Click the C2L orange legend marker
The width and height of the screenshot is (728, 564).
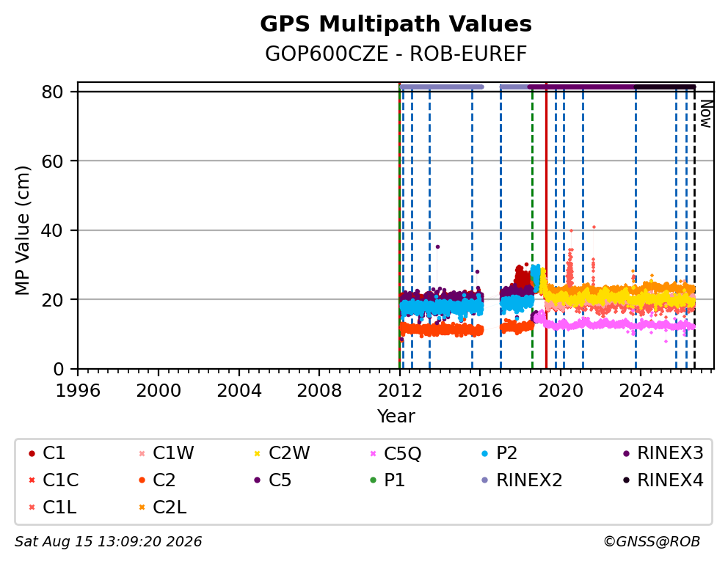click(142, 508)
